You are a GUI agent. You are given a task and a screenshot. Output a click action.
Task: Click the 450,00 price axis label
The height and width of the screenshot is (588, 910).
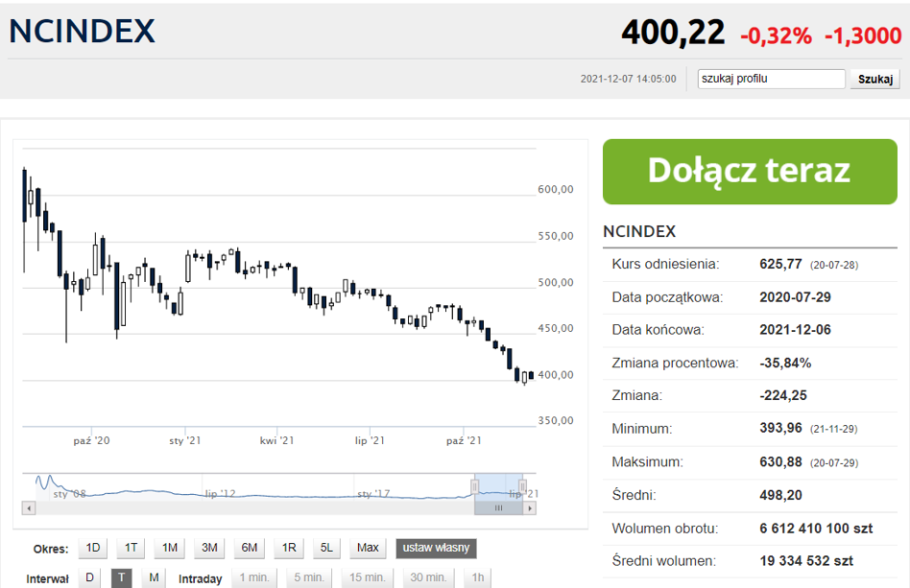click(x=556, y=329)
